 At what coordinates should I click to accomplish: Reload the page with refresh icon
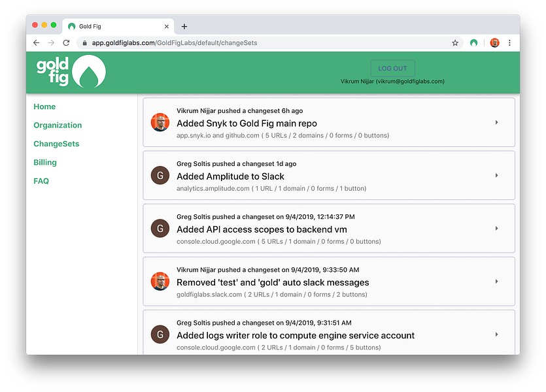click(x=66, y=42)
